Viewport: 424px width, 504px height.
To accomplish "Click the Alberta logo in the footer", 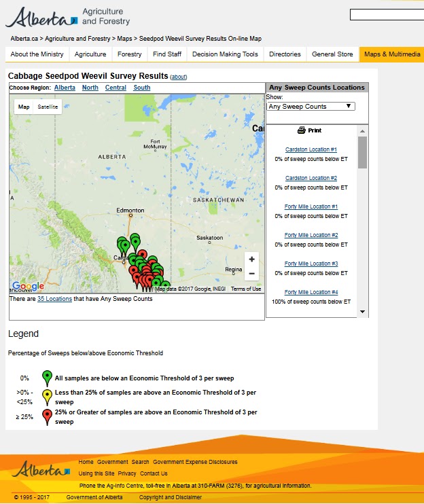I will 41,469.
